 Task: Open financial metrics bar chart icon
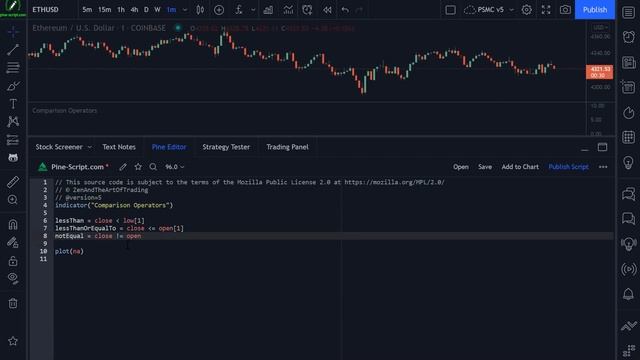[268, 10]
